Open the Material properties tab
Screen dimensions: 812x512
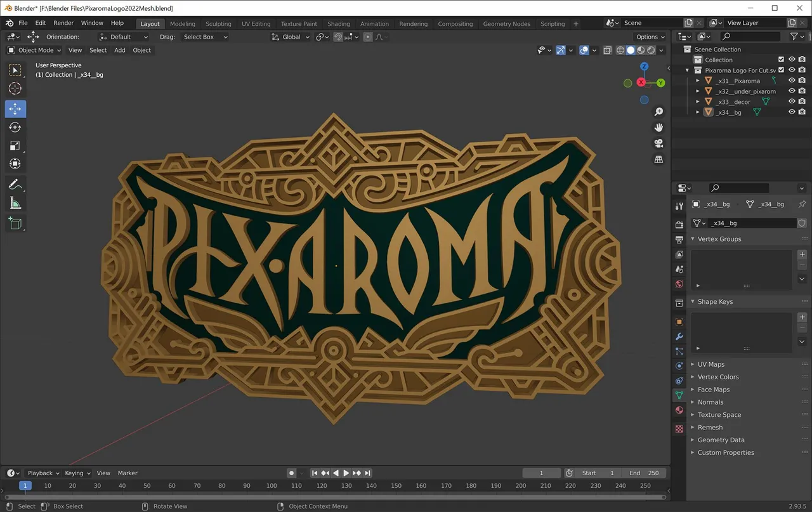pyautogui.click(x=679, y=410)
